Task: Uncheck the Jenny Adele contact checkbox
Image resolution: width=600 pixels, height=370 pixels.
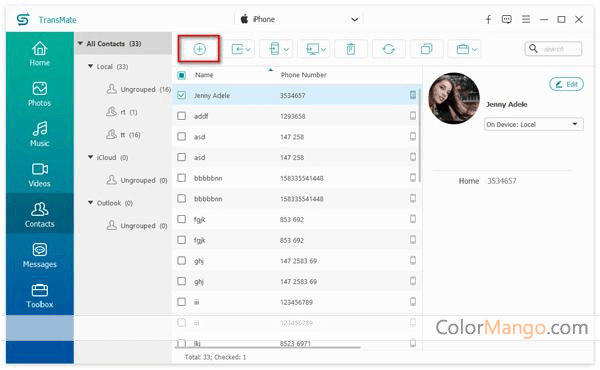Action: click(x=181, y=95)
